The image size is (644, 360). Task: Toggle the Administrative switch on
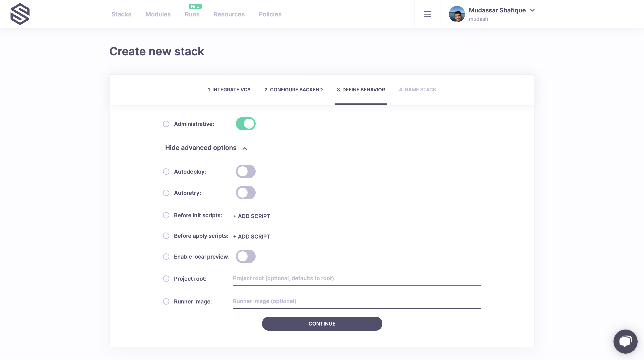pyautogui.click(x=246, y=124)
